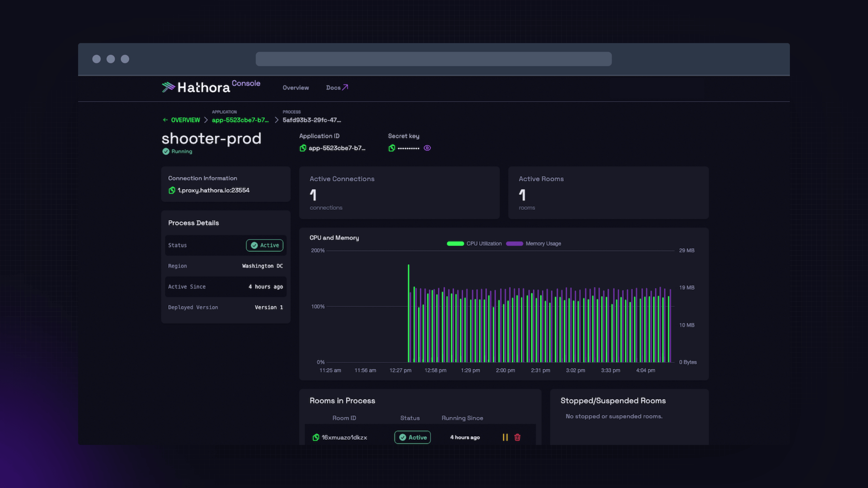
Task: Click the Running status check icon
Action: (x=166, y=151)
